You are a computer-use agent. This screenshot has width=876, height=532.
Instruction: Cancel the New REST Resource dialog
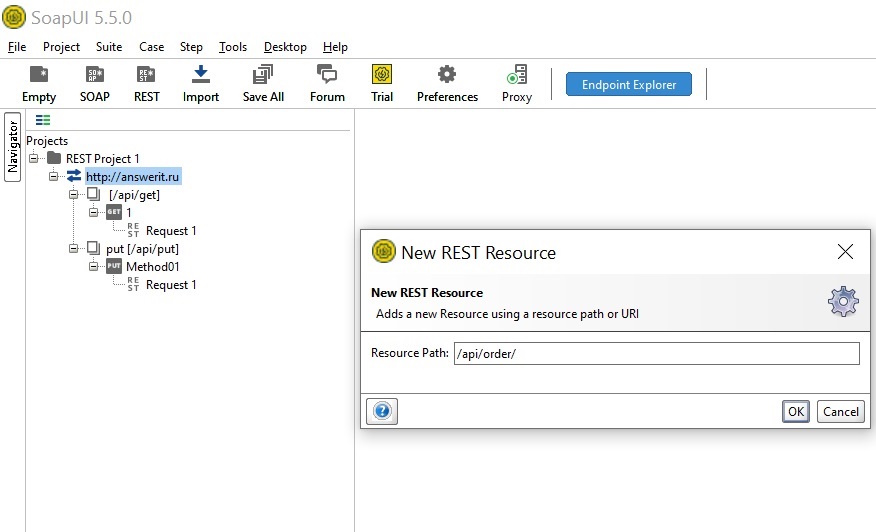(841, 412)
